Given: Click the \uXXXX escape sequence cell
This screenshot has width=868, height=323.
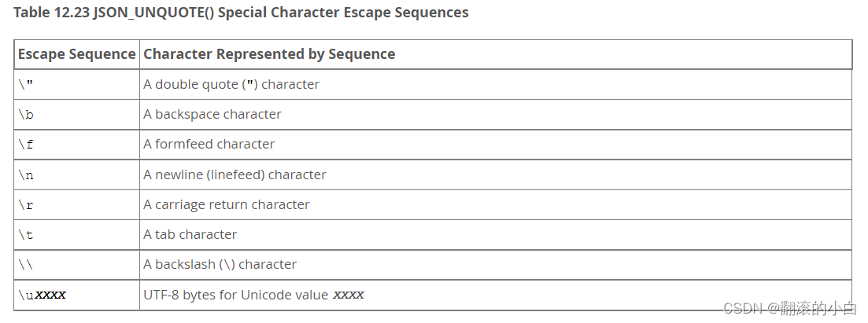Looking at the screenshot, I should tap(77, 295).
